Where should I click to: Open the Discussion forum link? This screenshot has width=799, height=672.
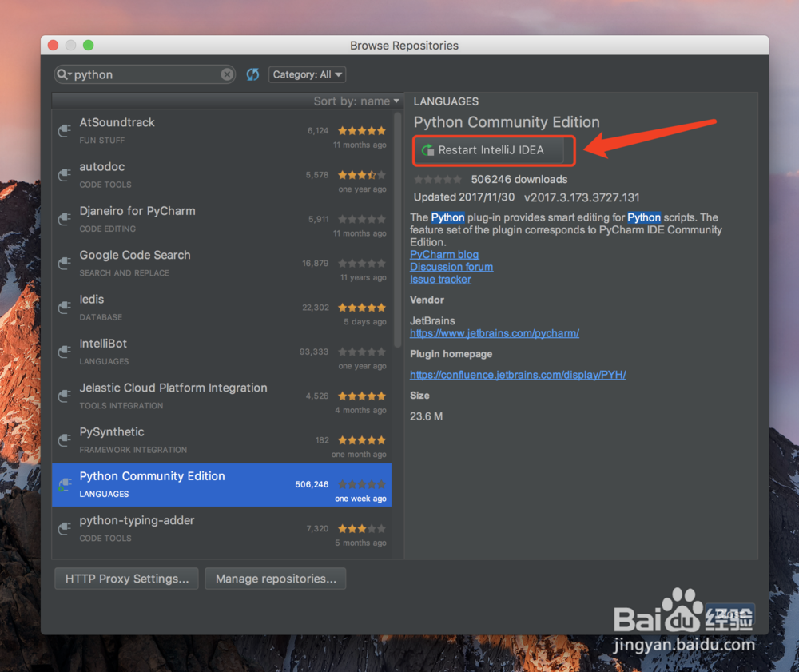(x=451, y=267)
